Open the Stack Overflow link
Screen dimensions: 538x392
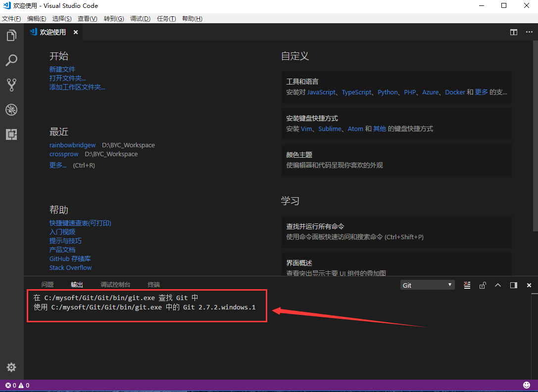pyautogui.click(x=70, y=267)
